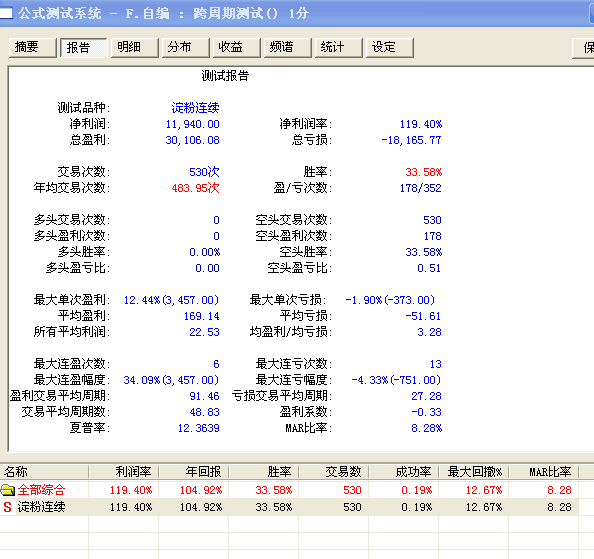Click the red S icon beside 淀粉连续
Screen dimensions: 594x559
pyautogui.click(x=8, y=507)
